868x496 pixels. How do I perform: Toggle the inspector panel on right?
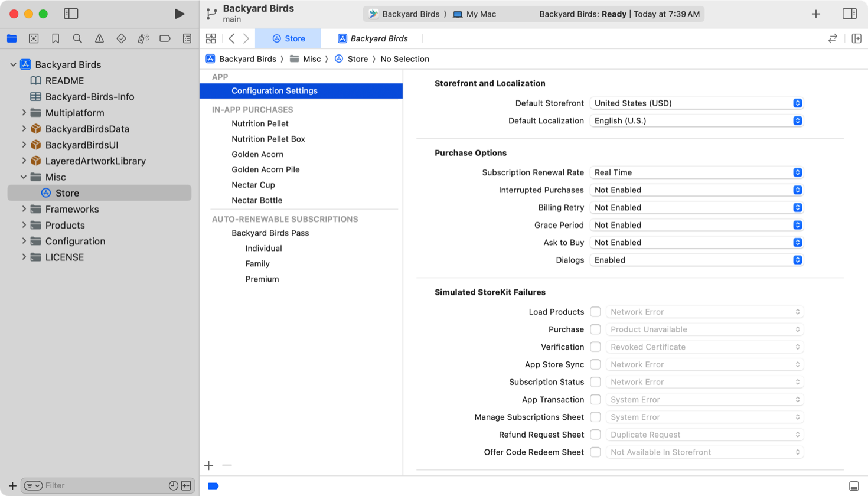pos(849,14)
